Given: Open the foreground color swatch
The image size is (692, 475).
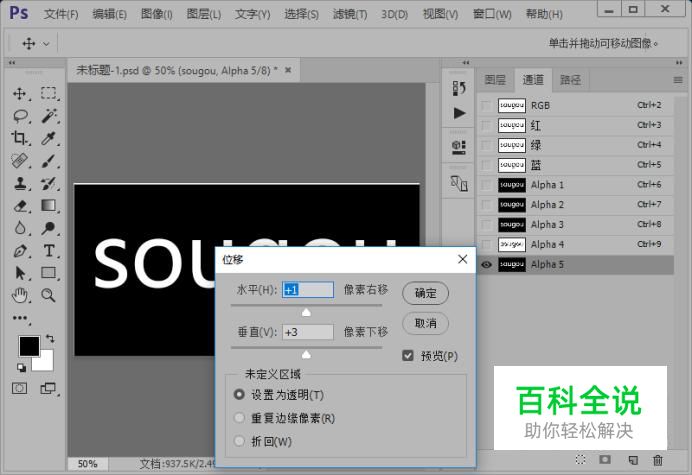Looking at the screenshot, I should [x=29, y=346].
